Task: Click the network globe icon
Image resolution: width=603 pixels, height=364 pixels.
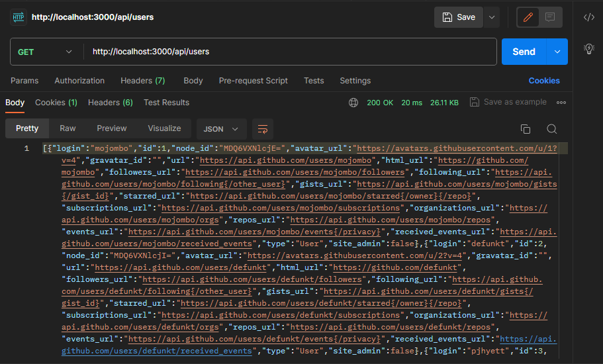Action: click(353, 103)
